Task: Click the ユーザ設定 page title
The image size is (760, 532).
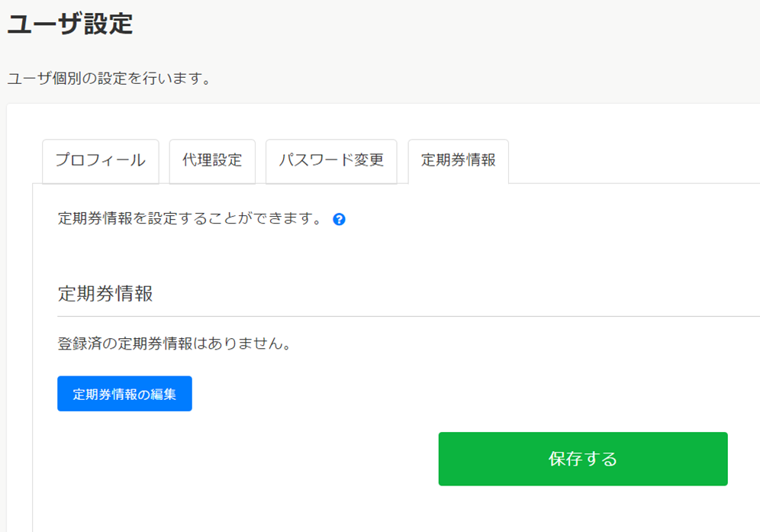Action: click(x=70, y=24)
